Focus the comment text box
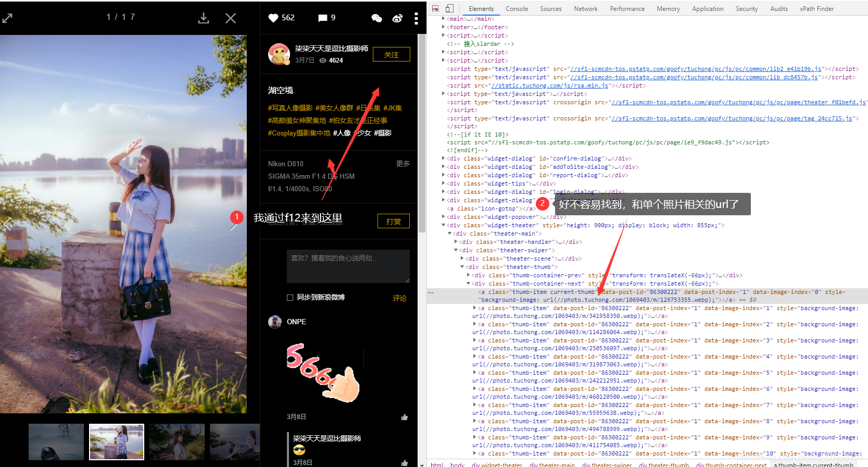 (x=348, y=266)
